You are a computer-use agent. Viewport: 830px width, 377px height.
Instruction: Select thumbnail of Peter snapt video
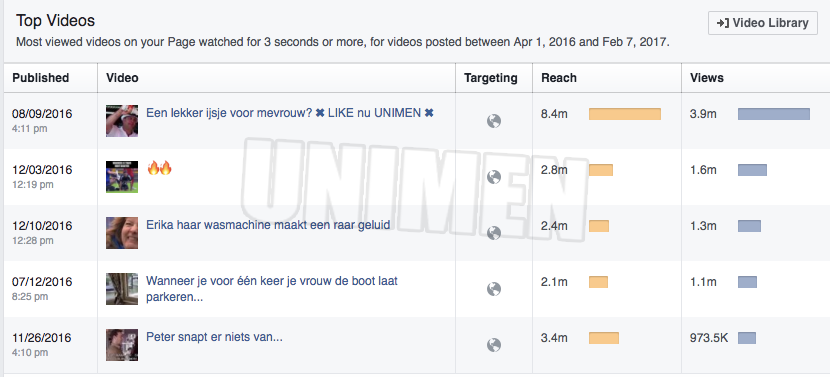[x=122, y=345]
